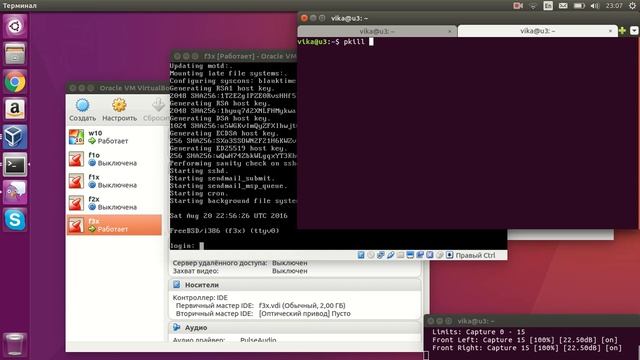Open the system gear session menu

[632, 6]
